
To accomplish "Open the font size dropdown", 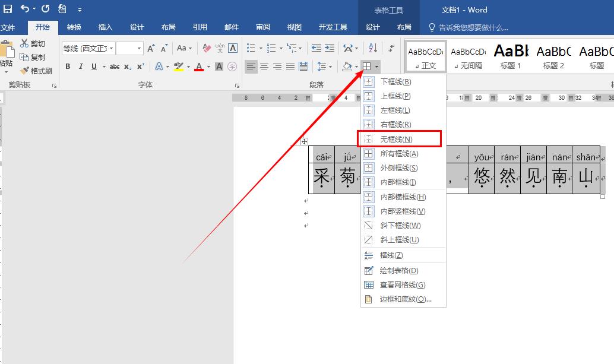I will 139,49.
